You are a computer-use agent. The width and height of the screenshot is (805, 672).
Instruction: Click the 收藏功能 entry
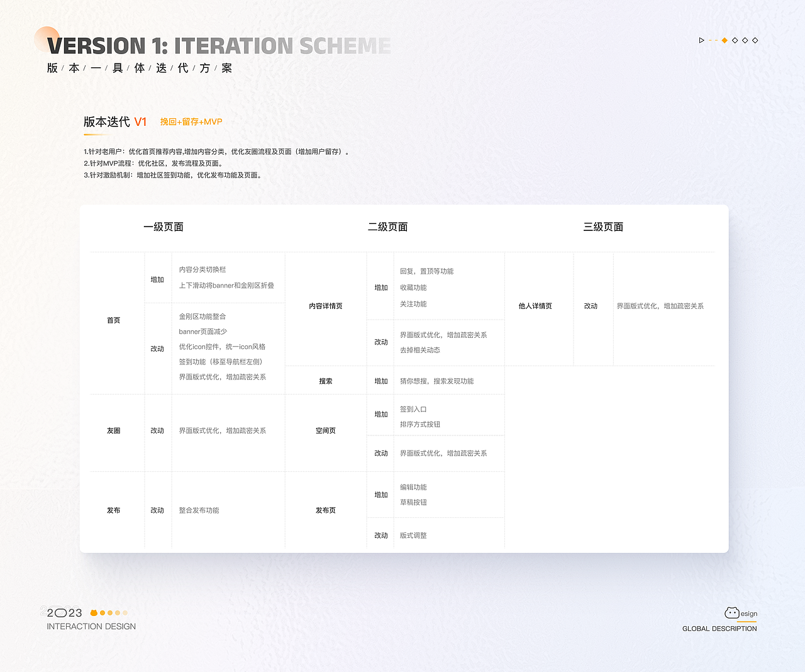pos(413,288)
